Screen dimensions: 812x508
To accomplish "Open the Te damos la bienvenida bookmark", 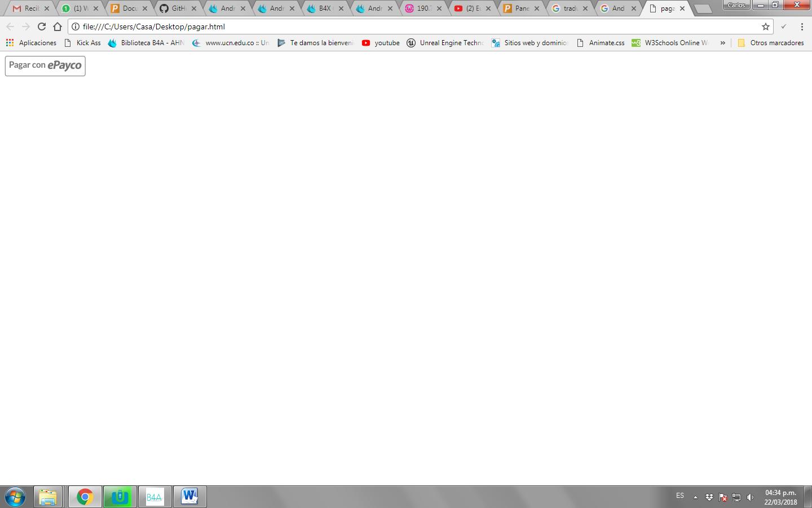I will tap(316, 43).
